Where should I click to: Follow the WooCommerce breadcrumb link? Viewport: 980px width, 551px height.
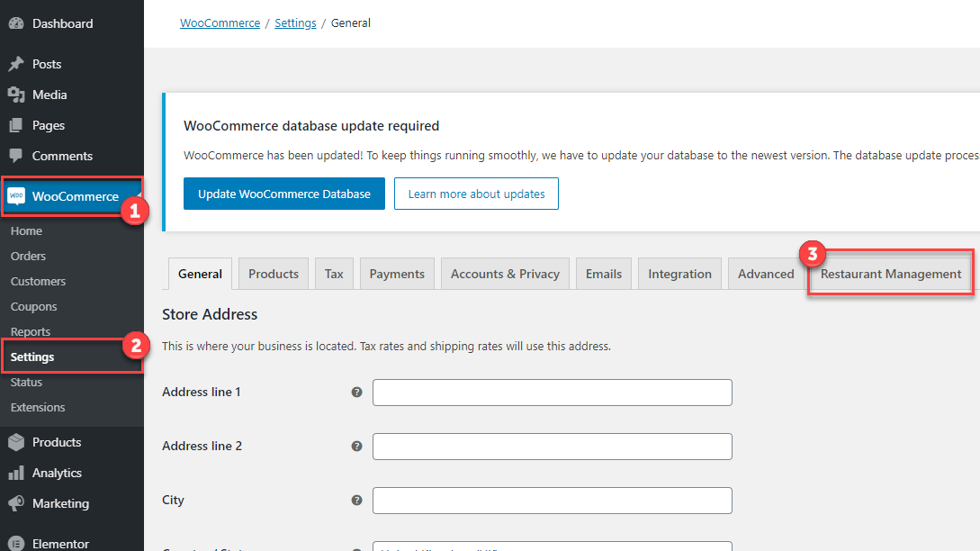tap(220, 23)
